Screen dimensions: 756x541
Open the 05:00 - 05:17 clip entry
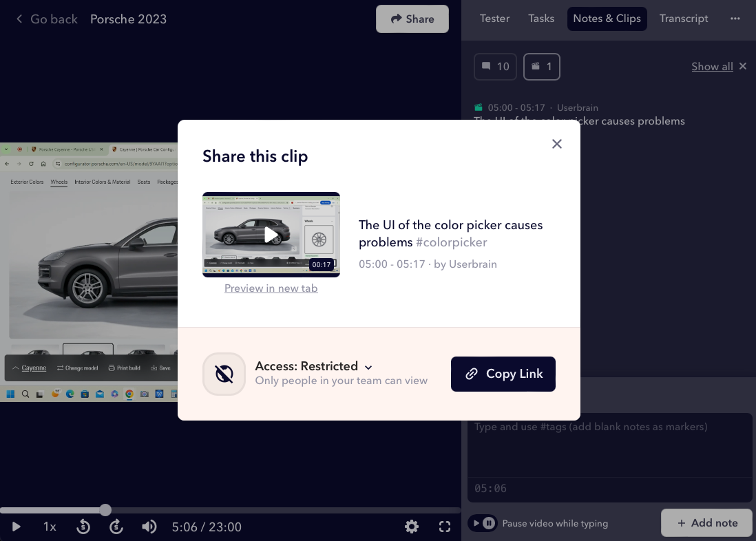click(578, 115)
